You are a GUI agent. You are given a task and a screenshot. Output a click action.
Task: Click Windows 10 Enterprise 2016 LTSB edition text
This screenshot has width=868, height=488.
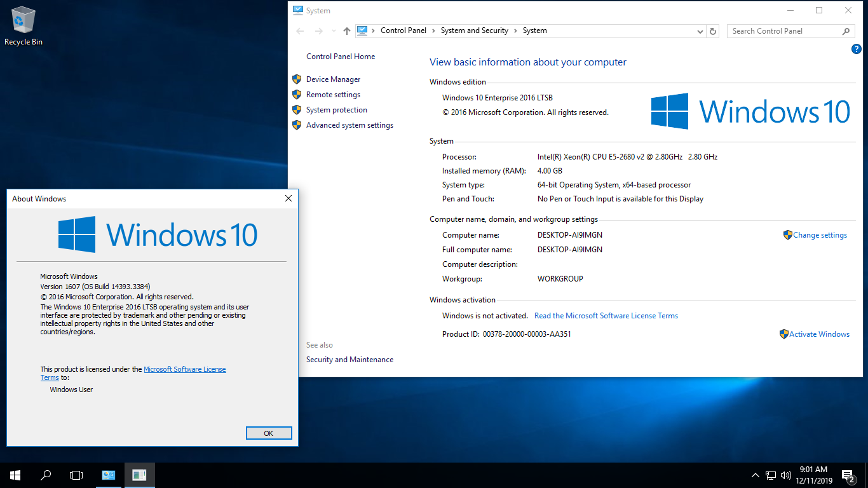(498, 98)
